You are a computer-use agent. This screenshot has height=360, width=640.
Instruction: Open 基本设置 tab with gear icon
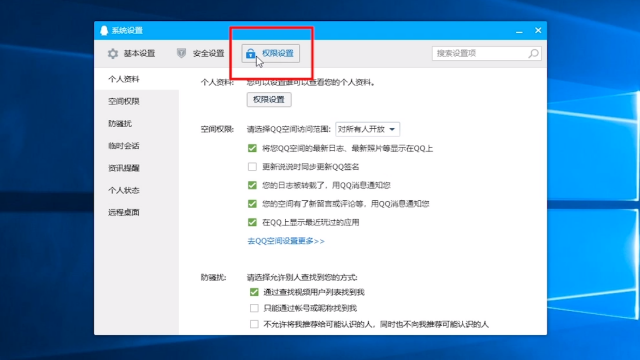pyautogui.click(x=131, y=53)
